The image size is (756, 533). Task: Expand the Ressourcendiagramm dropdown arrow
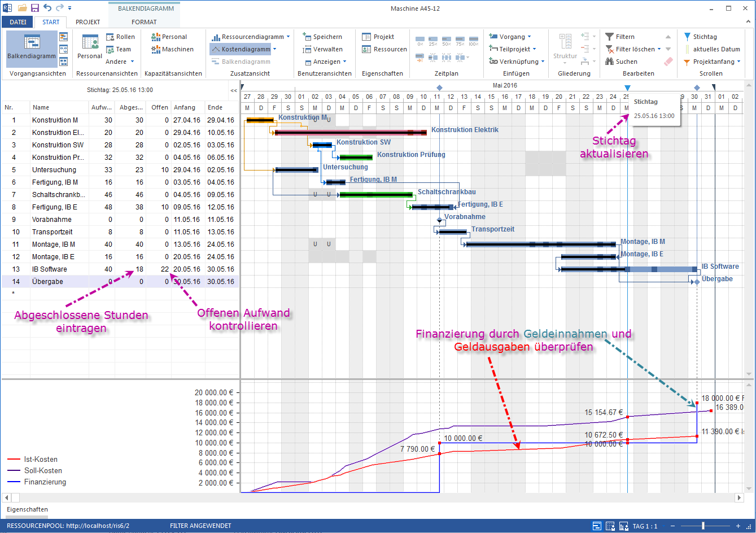[289, 37]
